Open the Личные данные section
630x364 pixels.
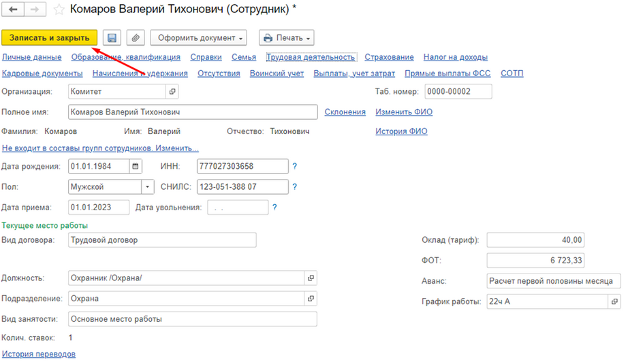click(x=32, y=57)
